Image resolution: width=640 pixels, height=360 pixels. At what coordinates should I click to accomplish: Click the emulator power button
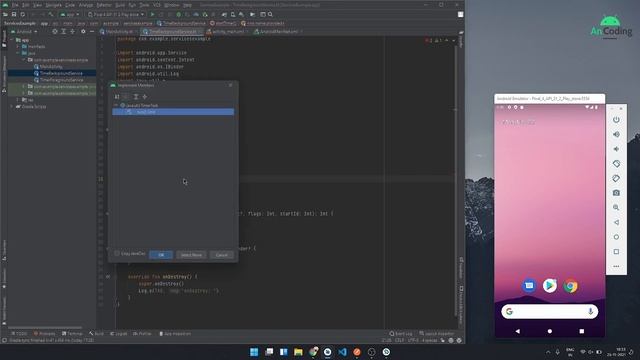coord(616,120)
